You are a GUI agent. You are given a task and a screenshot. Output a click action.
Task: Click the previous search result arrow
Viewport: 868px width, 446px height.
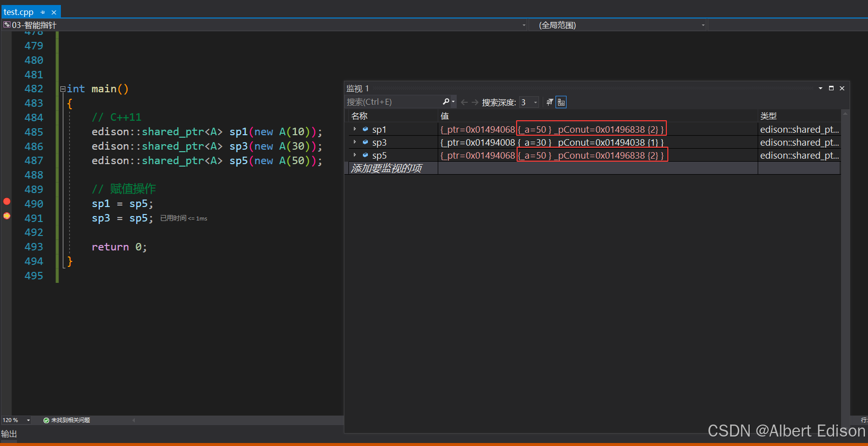tap(464, 102)
